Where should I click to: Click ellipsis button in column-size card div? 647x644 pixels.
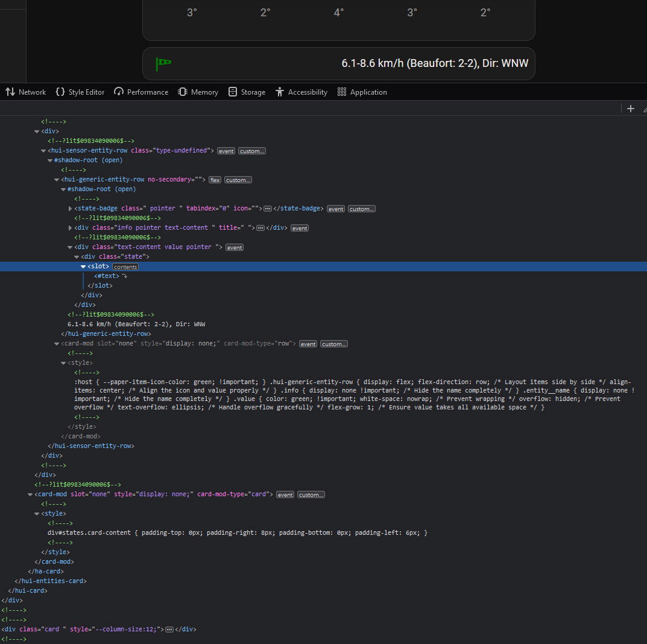[169, 629]
